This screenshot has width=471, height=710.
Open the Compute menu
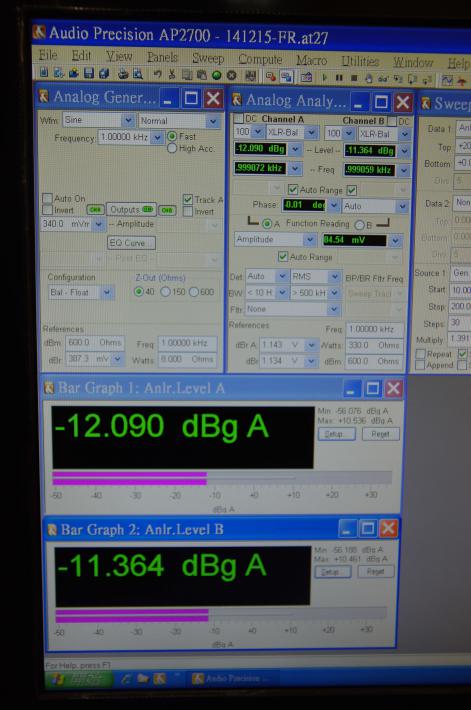pyautogui.click(x=260, y=59)
